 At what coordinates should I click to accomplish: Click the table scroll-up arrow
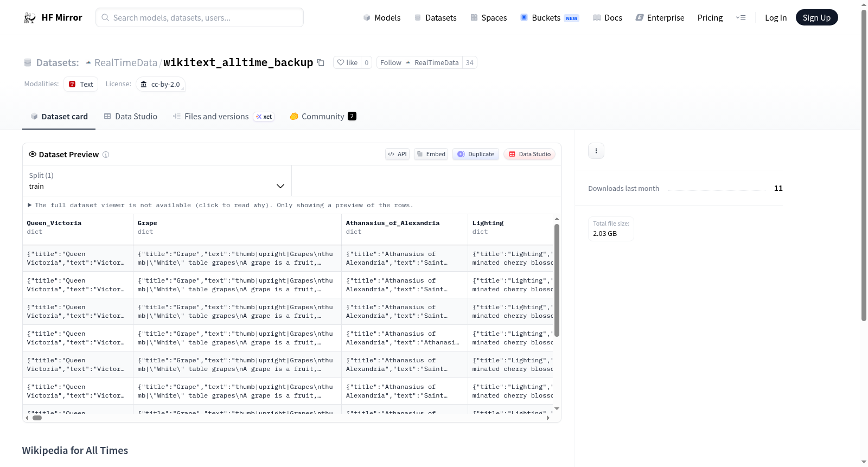[x=557, y=219]
